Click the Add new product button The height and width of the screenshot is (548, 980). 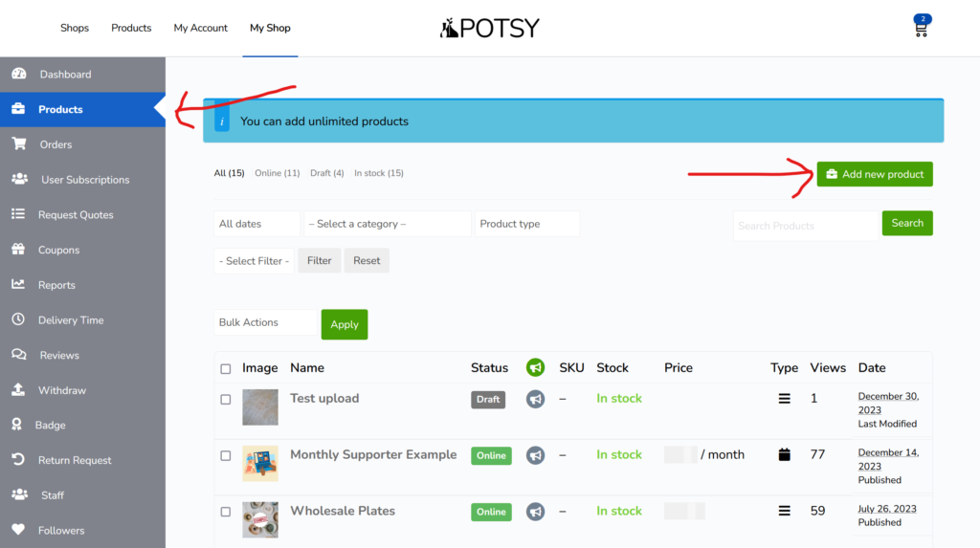pos(875,174)
